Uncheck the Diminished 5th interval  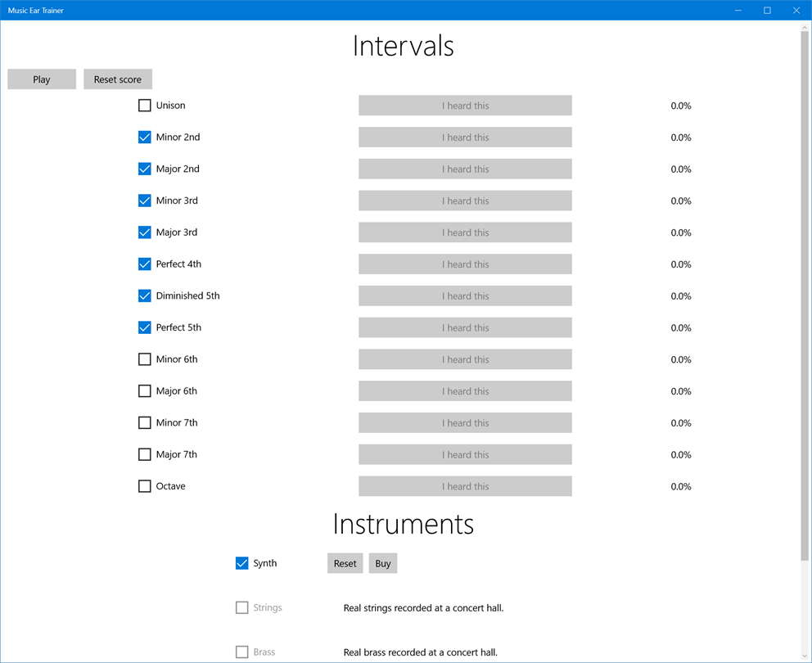[x=145, y=296]
